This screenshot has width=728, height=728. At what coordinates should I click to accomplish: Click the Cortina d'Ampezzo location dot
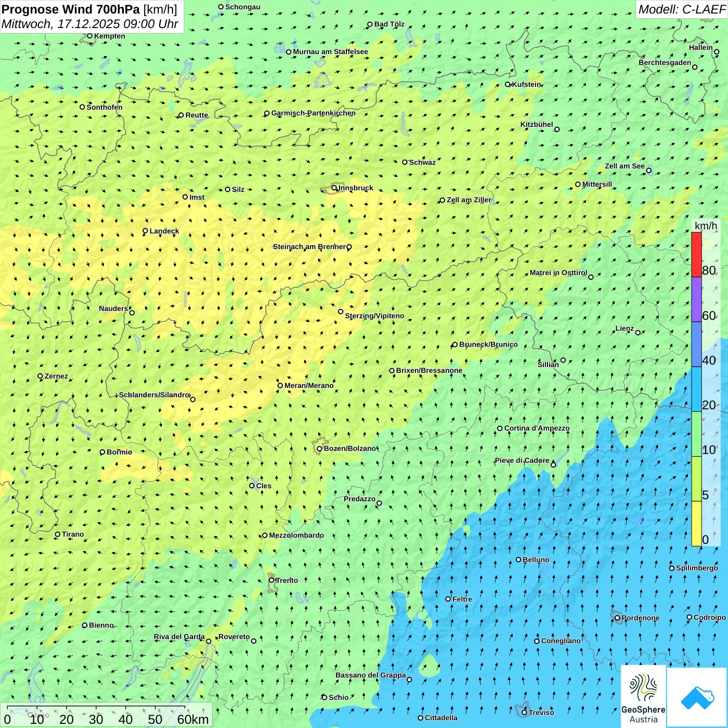[500, 428]
